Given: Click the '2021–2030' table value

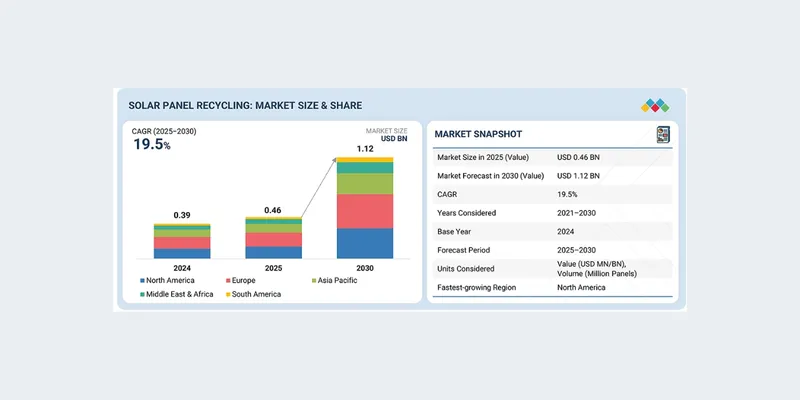Looking at the screenshot, I should pos(575,213).
